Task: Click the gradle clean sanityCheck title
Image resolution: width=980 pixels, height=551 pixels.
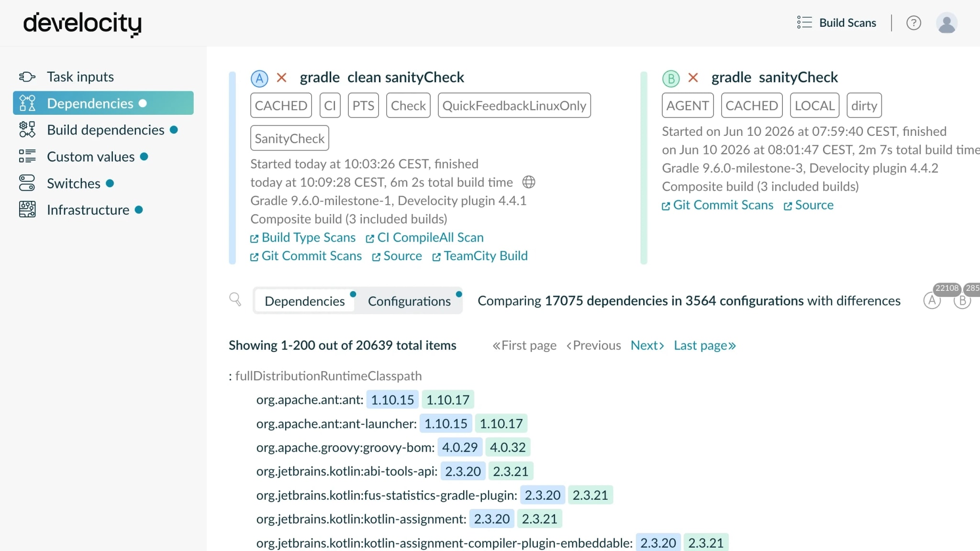Action: (382, 77)
